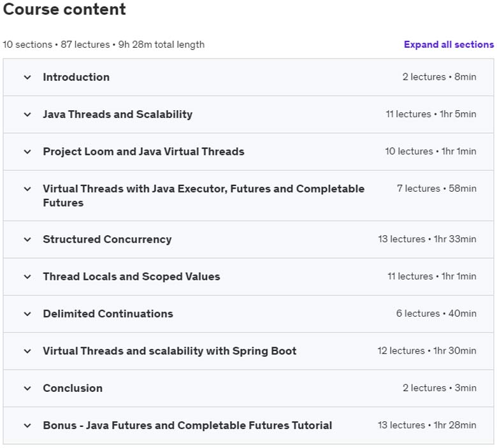Viewport: 497px width, 448px height.
Task: Expand Bonus Java Futures Tutorial chevron
Action: [x=27, y=426]
